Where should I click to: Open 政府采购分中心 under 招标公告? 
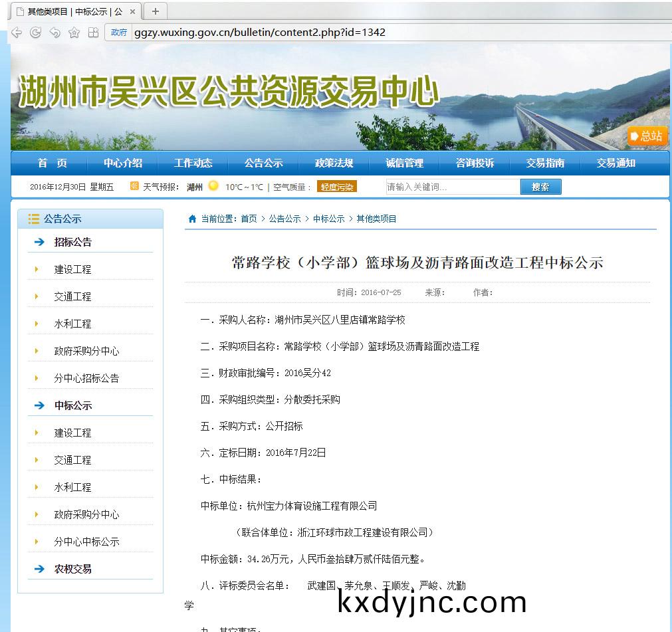86,351
